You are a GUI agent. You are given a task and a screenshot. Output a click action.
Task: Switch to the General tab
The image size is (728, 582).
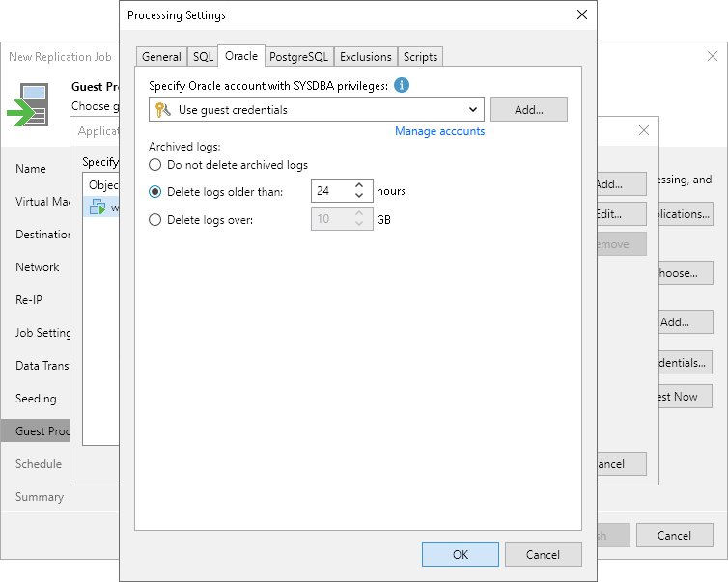pyautogui.click(x=161, y=57)
